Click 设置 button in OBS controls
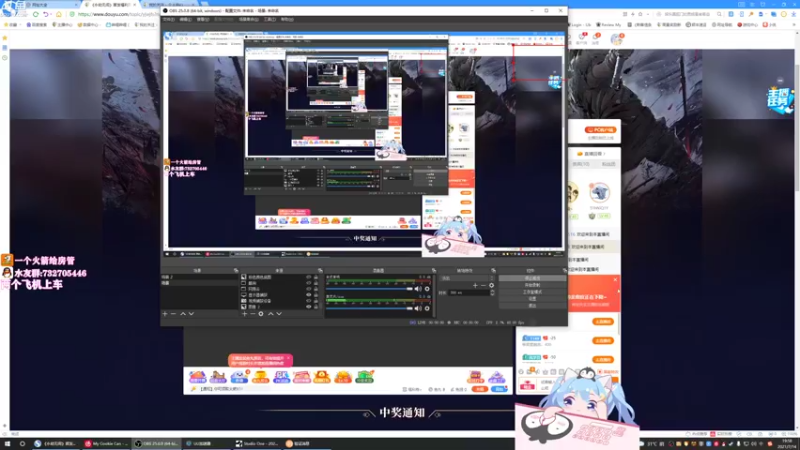This screenshot has height=450, width=800. point(532,298)
